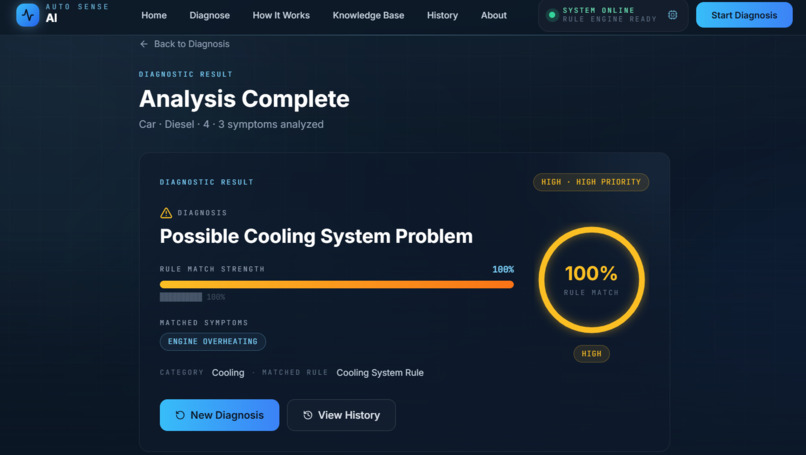Click the green system online indicator dot
806x455 pixels.
(x=552, y=15)
